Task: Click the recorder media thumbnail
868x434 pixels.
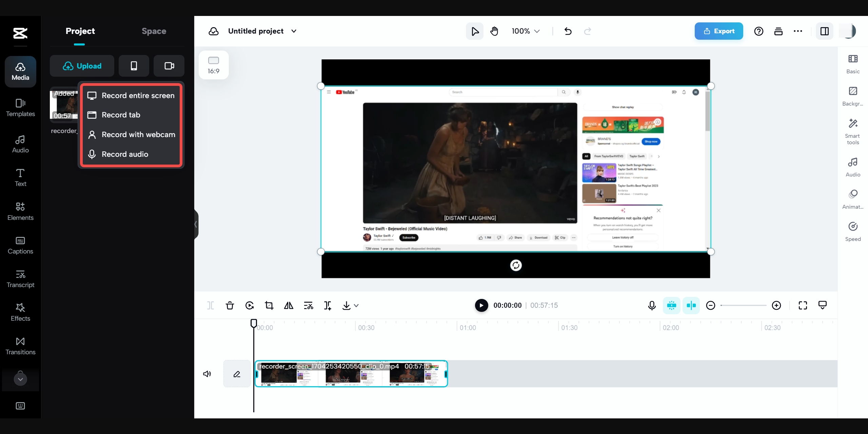Action: click(x=64, y=105)
